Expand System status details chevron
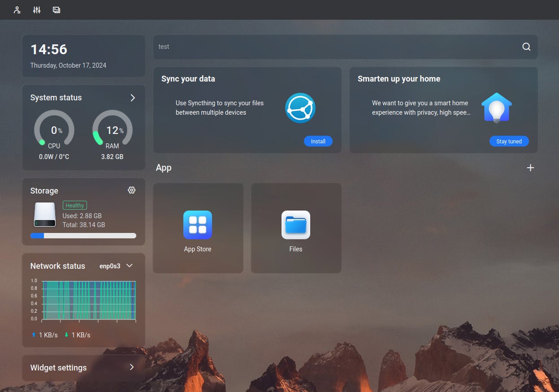 coord(133,98)
